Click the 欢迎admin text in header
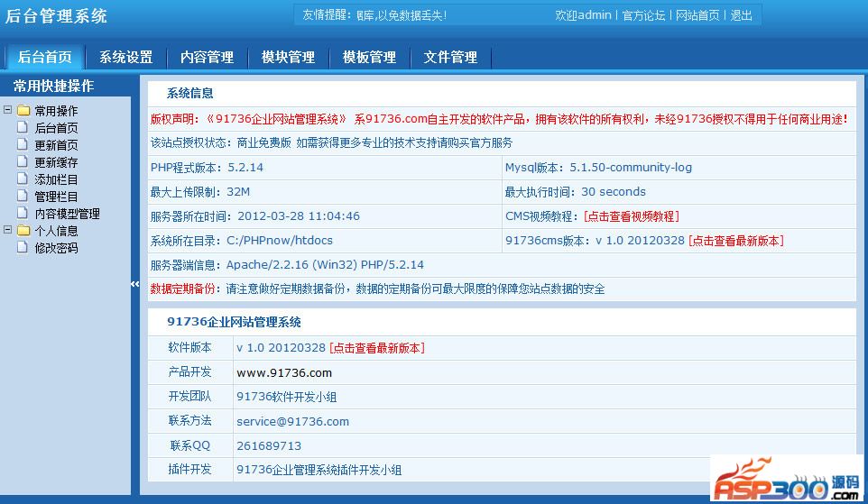 point(584,15)
